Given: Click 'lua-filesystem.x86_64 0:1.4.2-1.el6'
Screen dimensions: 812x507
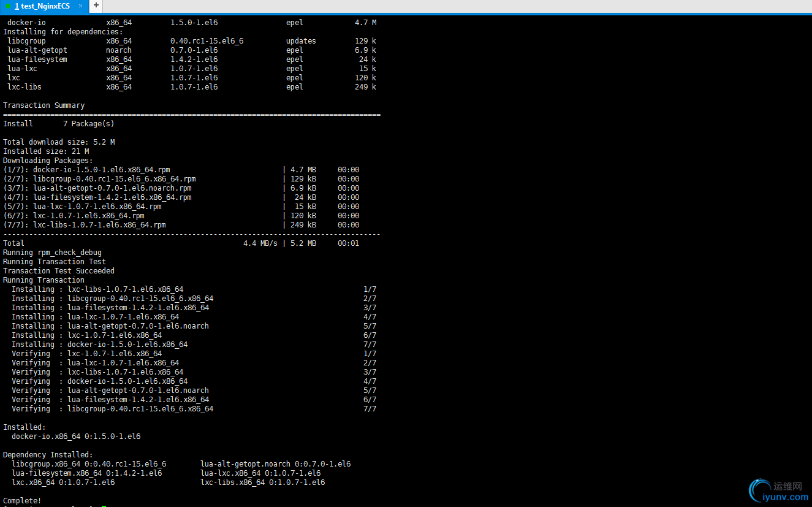Looking at the screenshot, I should (87, 473).
